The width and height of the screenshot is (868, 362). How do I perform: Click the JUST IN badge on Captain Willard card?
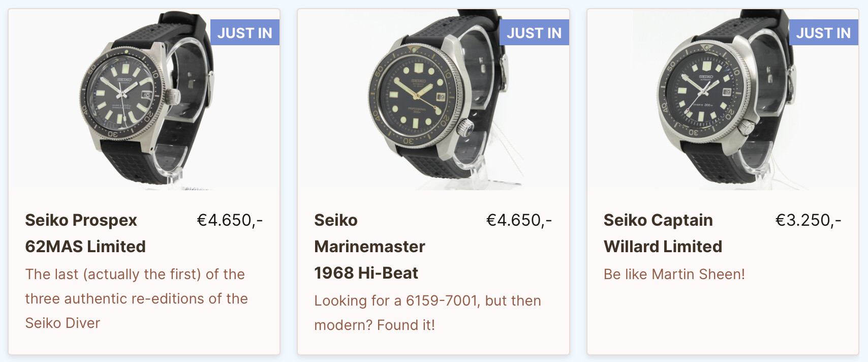click(823, 33)
